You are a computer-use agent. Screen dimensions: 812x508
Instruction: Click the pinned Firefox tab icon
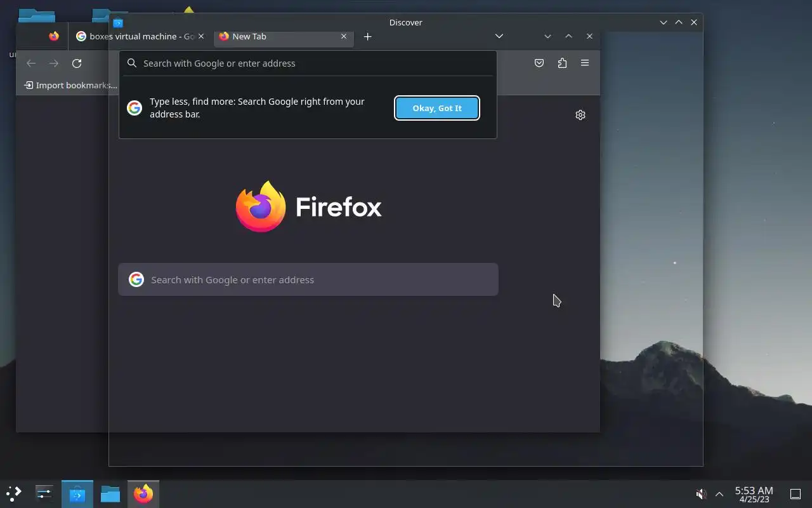pyautogui.click(x=54, y=36)
